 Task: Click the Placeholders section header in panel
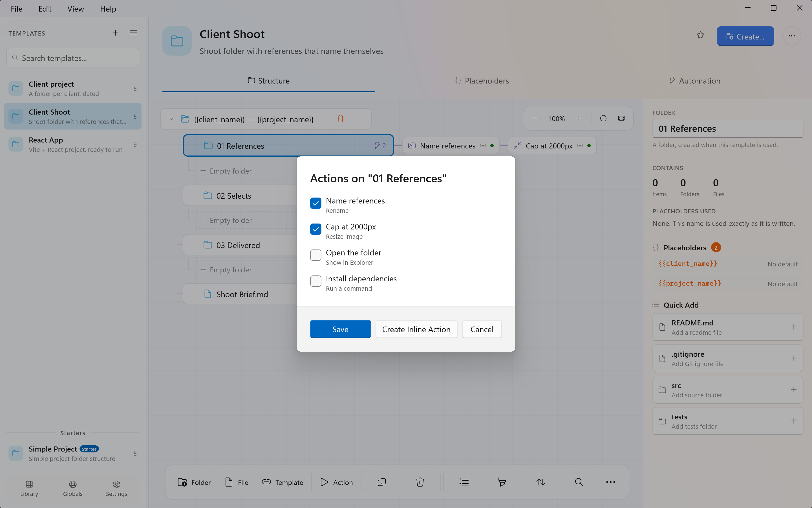(686, 248)
